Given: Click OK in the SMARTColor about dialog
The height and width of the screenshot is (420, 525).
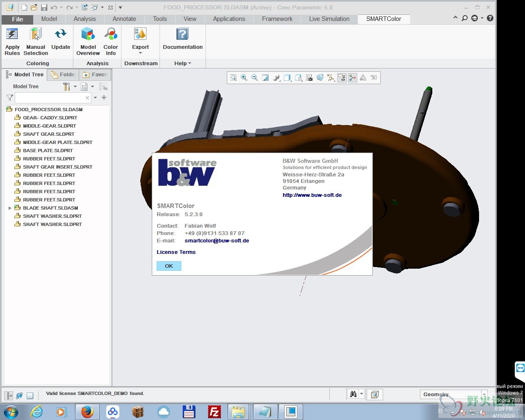Looking at the screenshot, I should pos(169,266).
